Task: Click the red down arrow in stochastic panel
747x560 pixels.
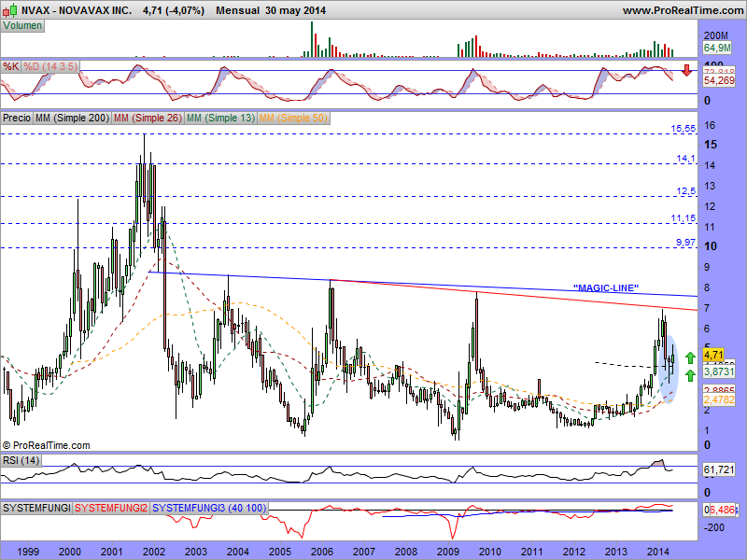Action: [686, 71]
